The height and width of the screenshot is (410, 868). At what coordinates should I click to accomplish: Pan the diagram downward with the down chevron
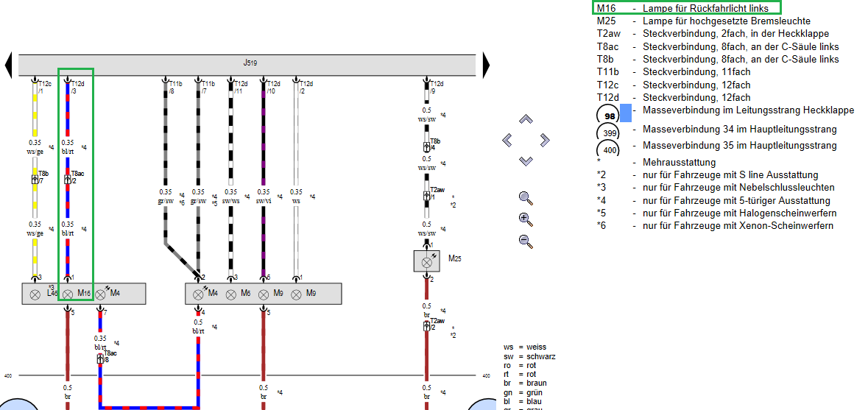[526, 161]
